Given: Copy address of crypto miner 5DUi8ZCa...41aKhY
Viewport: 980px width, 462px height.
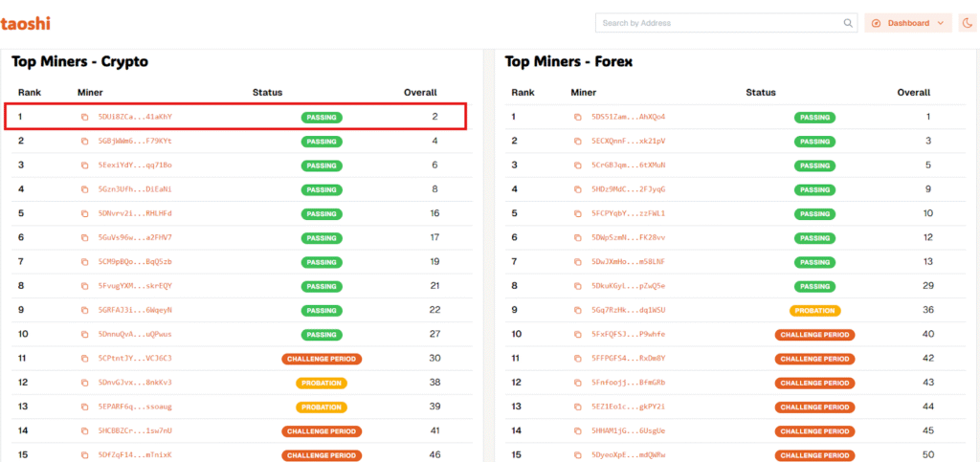Looking at the screenshot, I should (x=84, y=117).
